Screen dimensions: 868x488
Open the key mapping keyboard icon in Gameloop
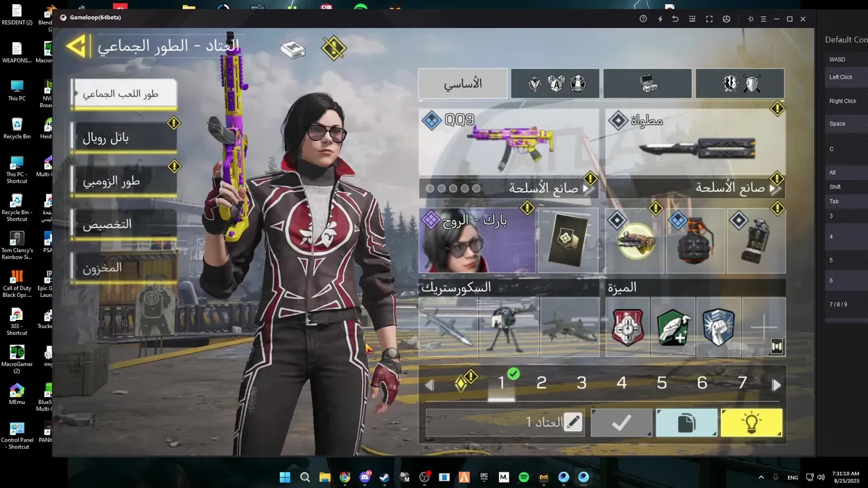point(692,19)
